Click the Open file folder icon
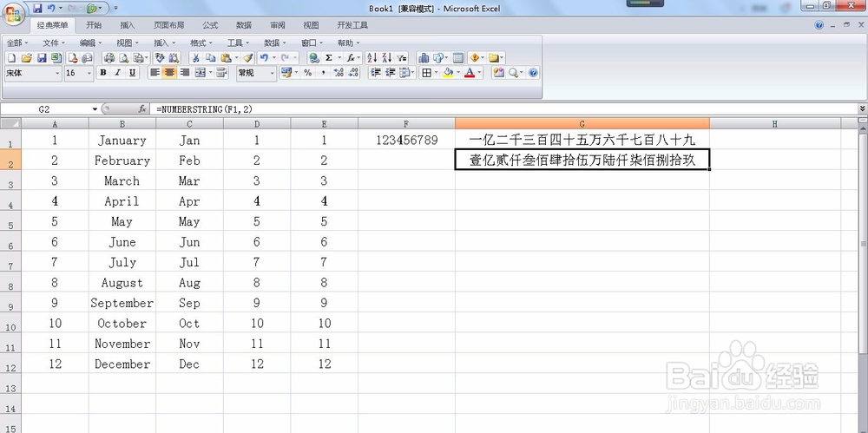The width and height of the screenshot is (868, 433). click(26, 57)
